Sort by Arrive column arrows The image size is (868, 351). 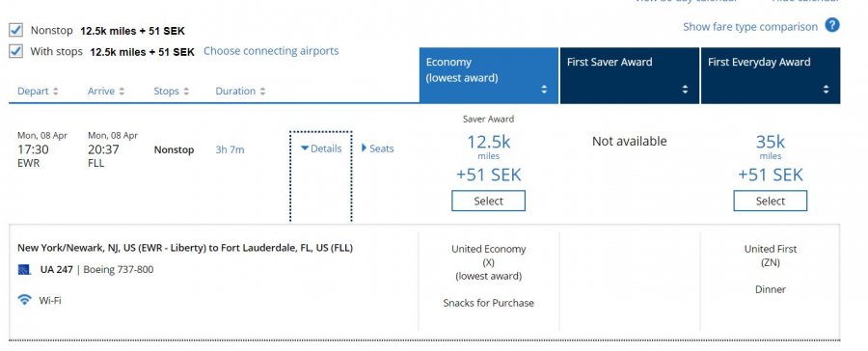click(122, 92)
